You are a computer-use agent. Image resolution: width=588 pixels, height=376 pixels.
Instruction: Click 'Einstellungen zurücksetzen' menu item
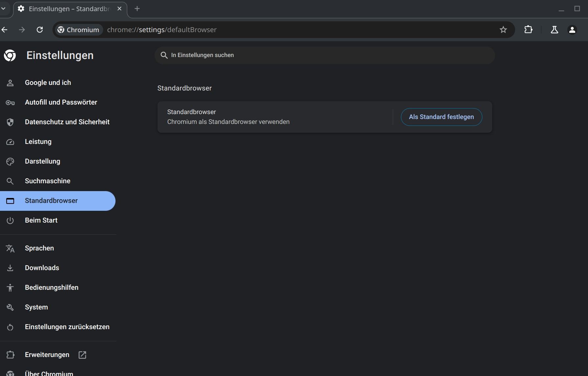point(67,327)
